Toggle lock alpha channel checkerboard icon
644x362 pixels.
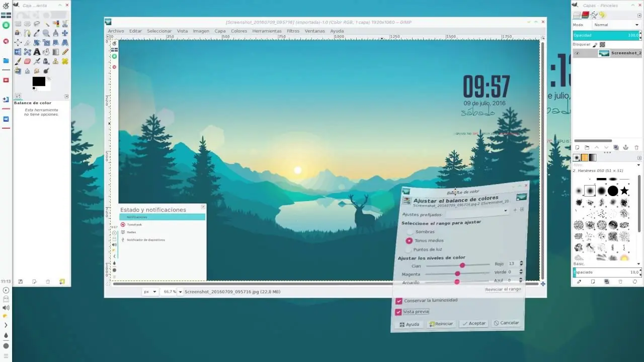pyautogui.click(x=602, y=44)
